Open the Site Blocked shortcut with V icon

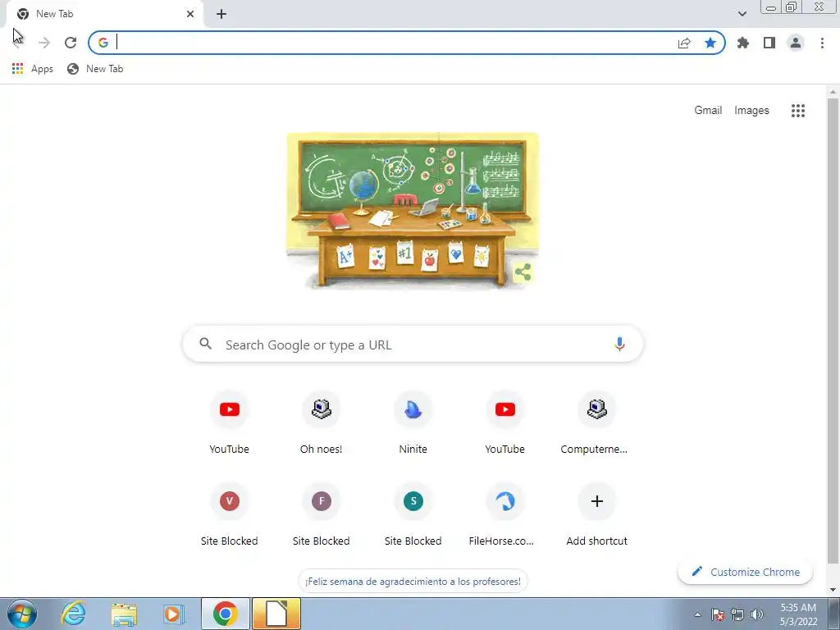(230, 516)
